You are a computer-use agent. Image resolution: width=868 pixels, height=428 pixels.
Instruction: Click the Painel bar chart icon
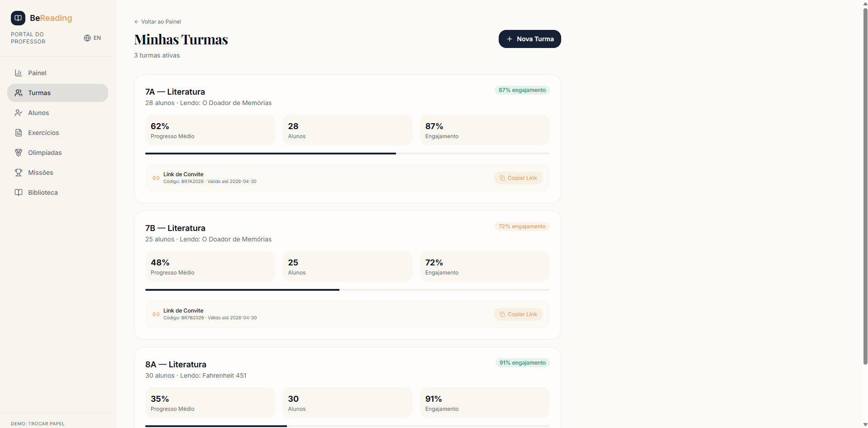(x=19, y=73)
